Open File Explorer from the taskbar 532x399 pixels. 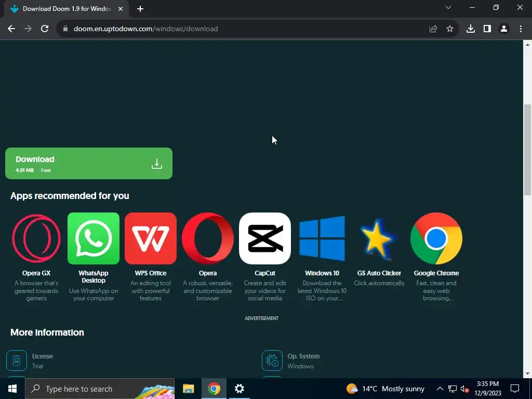188,389
